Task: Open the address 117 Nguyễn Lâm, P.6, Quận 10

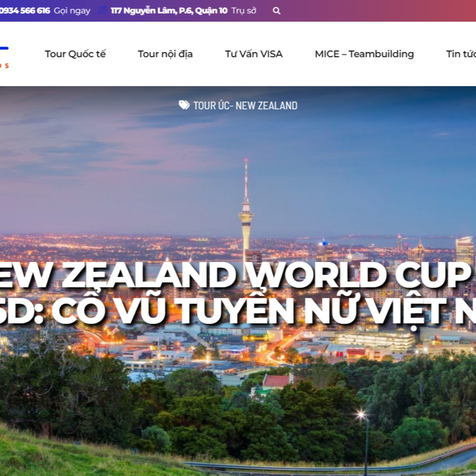Action: click(169, 11)
